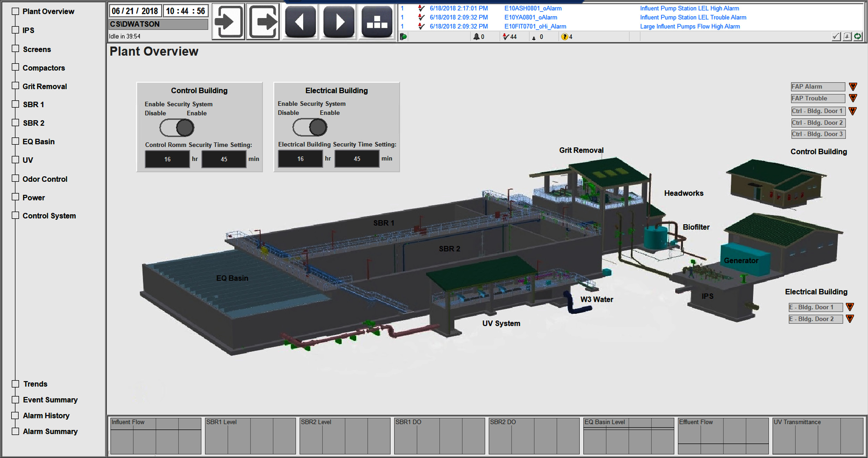Edit Control Room security minute field
This screenshot has height=458, width=868.
coord(224,159)
